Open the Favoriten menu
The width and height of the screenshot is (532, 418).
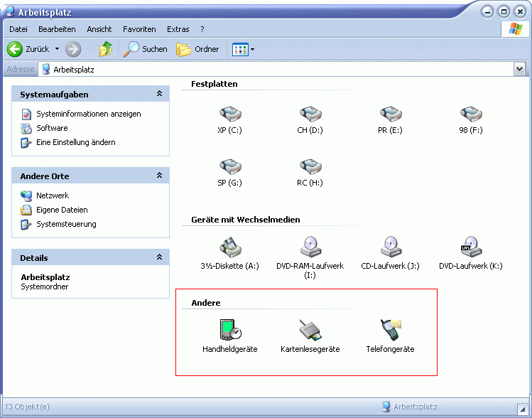[x=139, y=29]
